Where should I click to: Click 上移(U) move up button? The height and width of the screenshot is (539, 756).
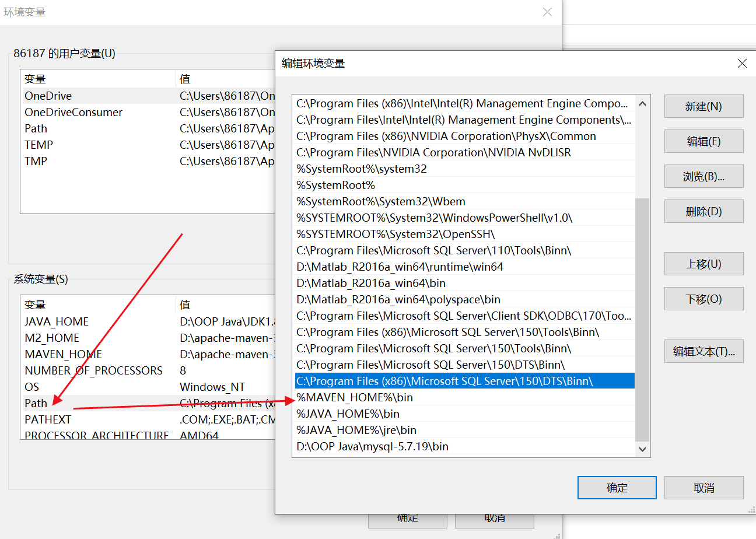[x=703, y=264]
